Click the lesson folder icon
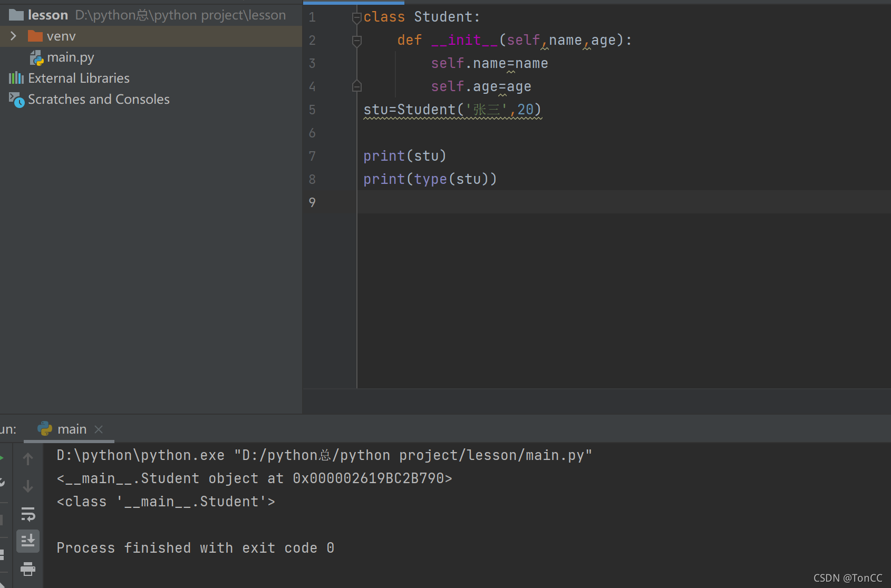The image size is (891, 588). click(16, 15)
